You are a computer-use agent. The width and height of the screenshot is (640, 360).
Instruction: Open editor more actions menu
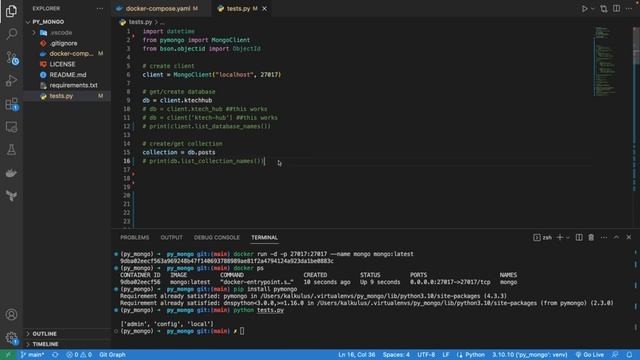pyautogui.click(x=629, y=9)
